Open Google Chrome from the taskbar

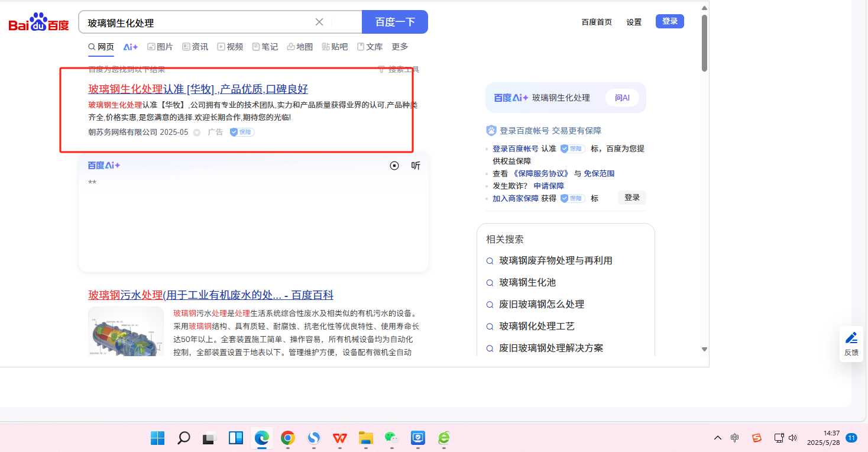(288, 438)
